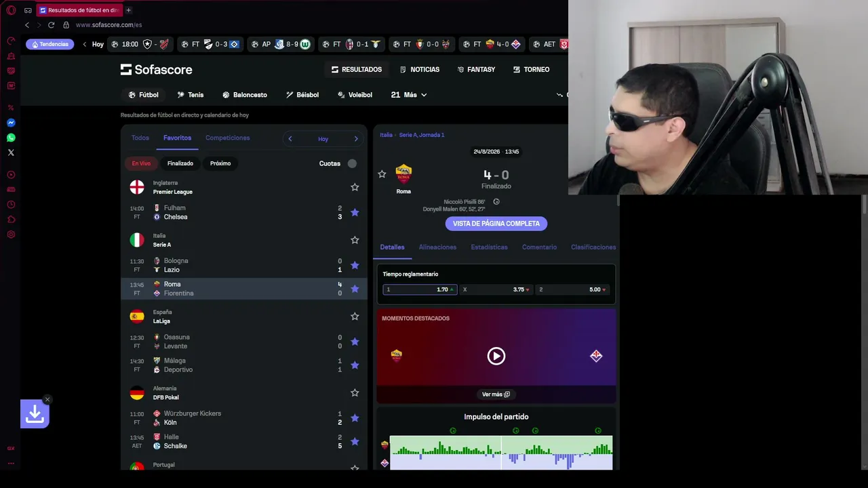This screenshot has width=868, height=488.
Task: Click the download app floating button
Action: click(x=35, y=414)
